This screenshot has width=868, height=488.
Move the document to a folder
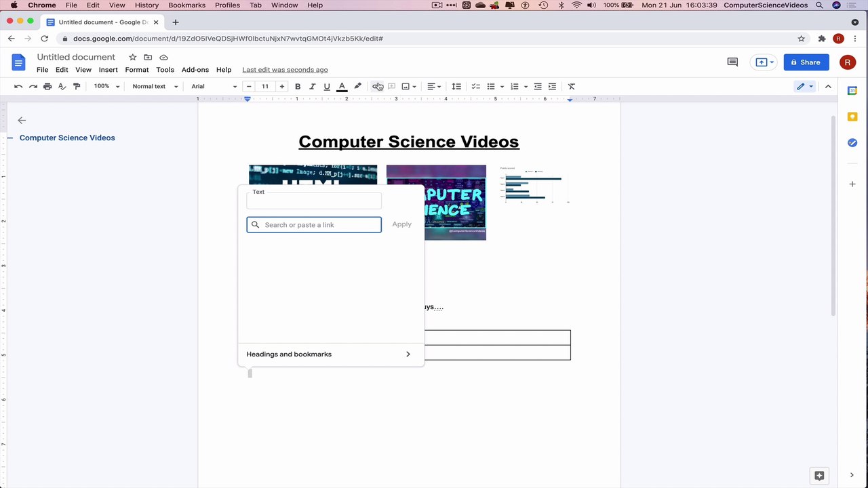(x=148, y=58)
